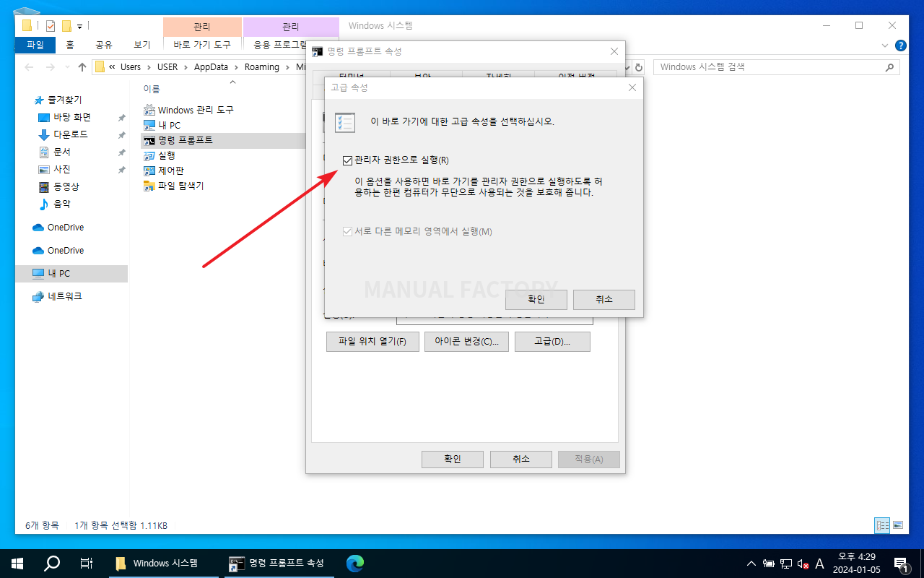Go forward in Explorer navigation

[50, 67]
